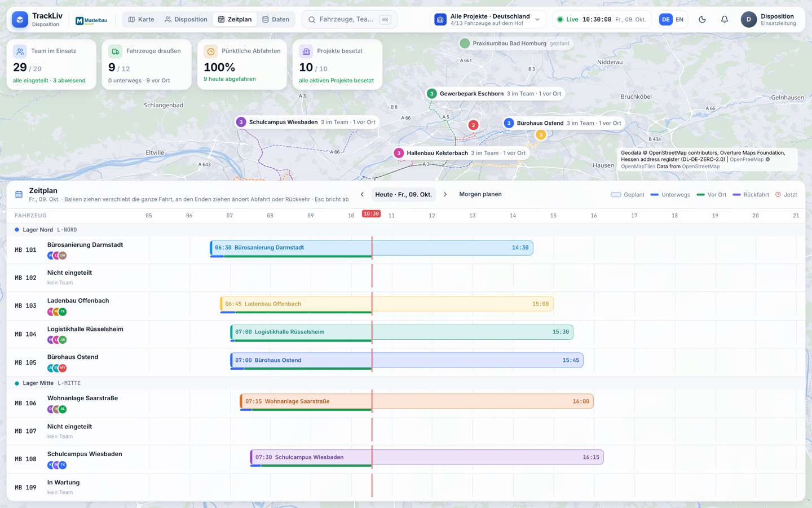Select the Wohnanlage Saarstraße timeline bar
This screenshot has height=508, width=812.
click(417, 402)
